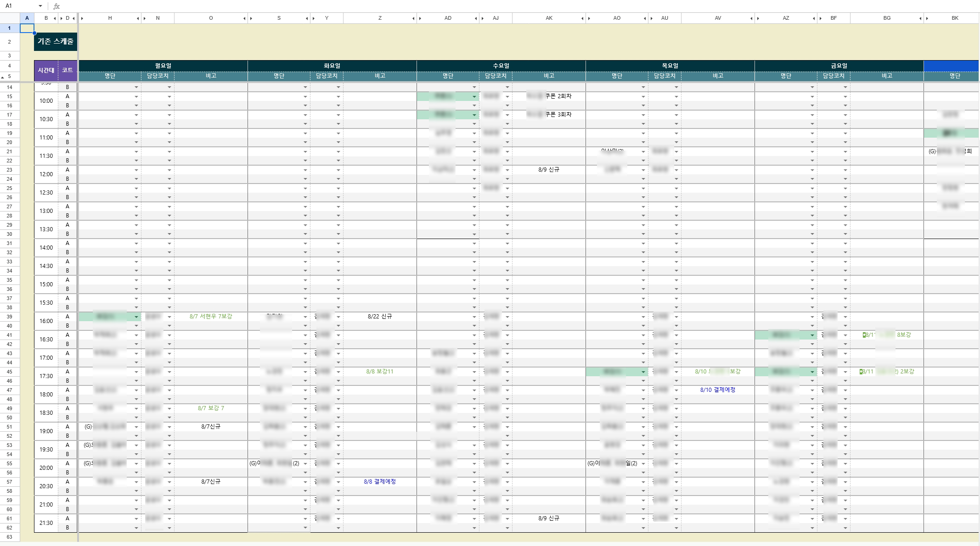Screen dimensions: 980x546
Task: Click the unhide arrow right of column AZ
Action: pos(814,18)
